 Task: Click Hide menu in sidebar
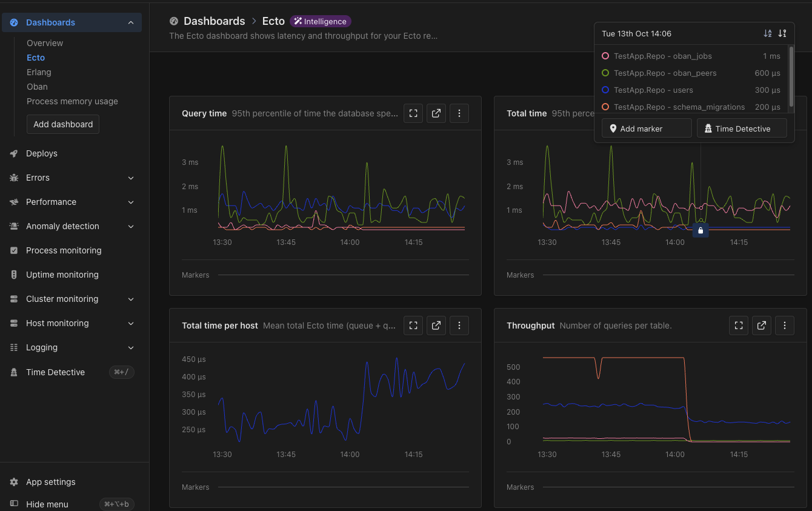pos(47,504)
